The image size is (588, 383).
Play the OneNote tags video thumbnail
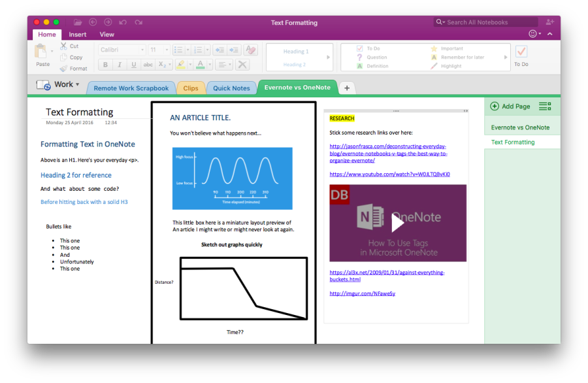point(398,223)
